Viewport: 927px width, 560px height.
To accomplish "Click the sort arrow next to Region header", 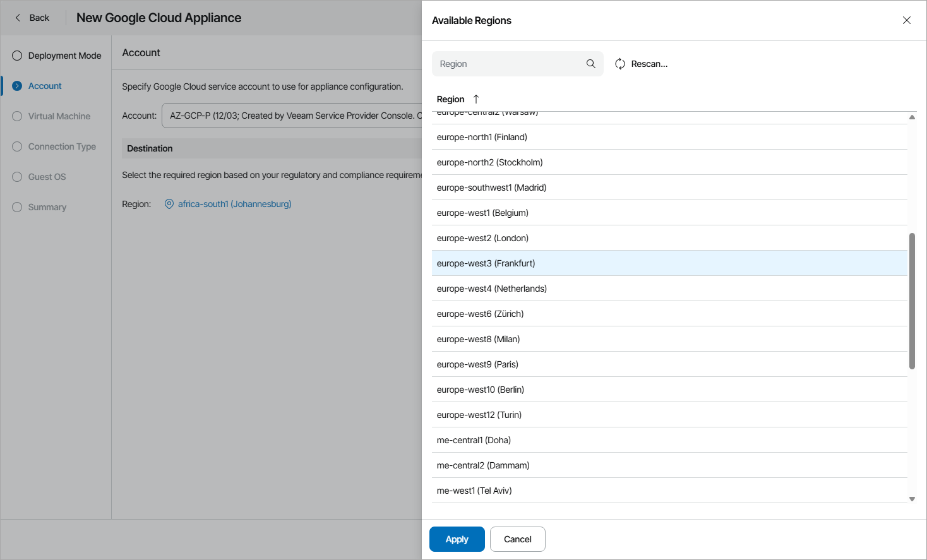I will 475,99.
